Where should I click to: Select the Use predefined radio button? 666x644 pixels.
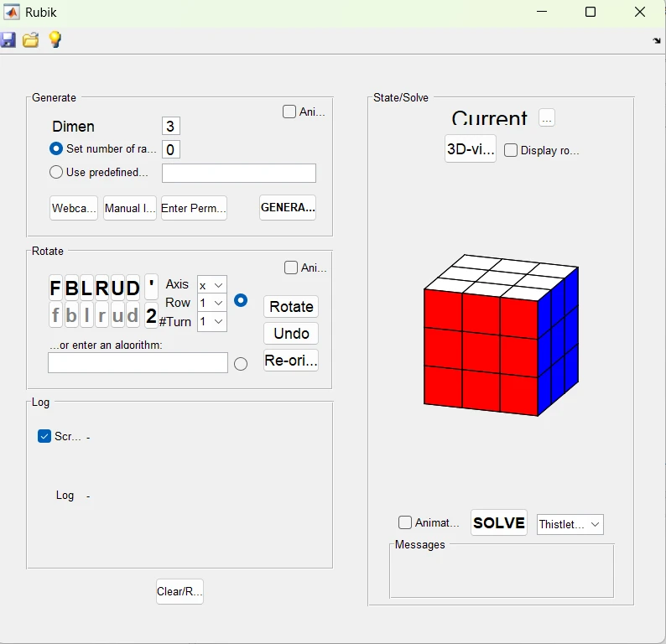[x=56, y=172]
